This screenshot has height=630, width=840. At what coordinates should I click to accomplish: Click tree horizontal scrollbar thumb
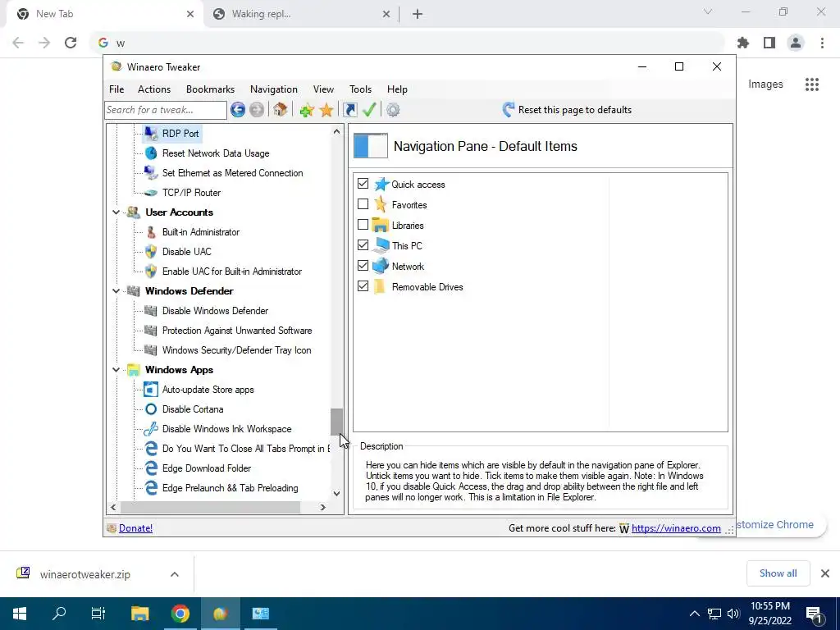(211, 507)
